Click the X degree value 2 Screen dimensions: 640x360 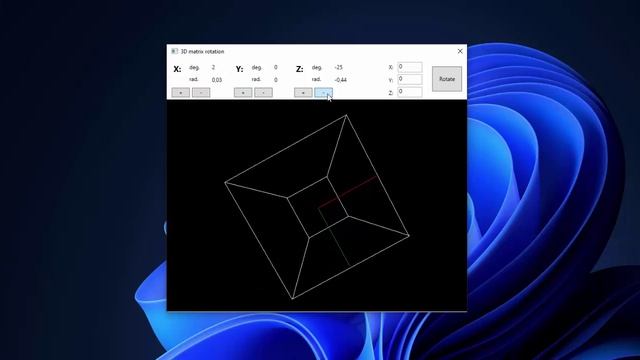pos(213,67)
